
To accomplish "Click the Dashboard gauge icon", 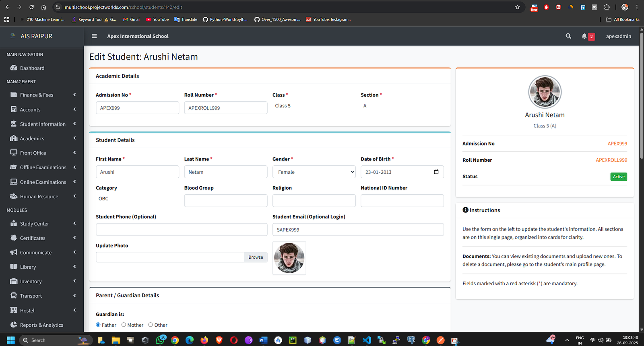I will 14,68.
